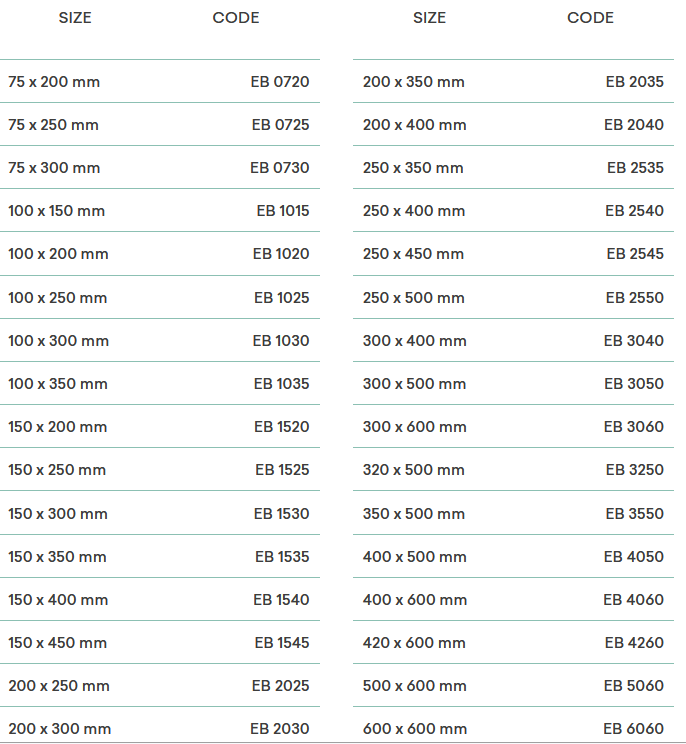Select the 75 x 250 mm size

pos(53,125)
